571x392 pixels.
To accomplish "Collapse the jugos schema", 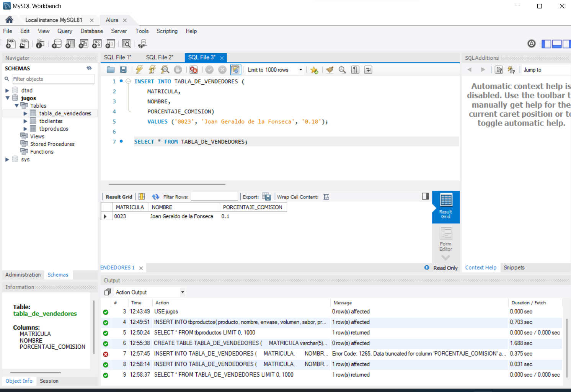I will 7,98.
